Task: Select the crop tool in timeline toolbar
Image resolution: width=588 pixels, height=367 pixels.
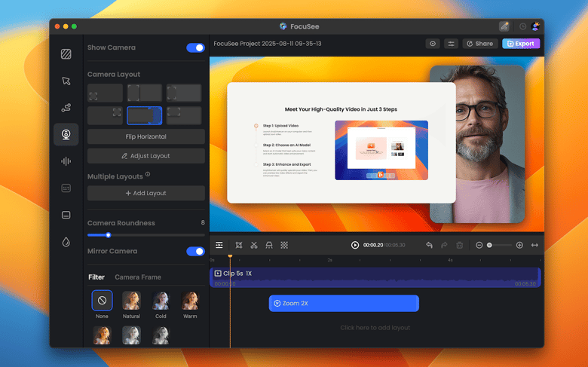Action: point(238,245)
